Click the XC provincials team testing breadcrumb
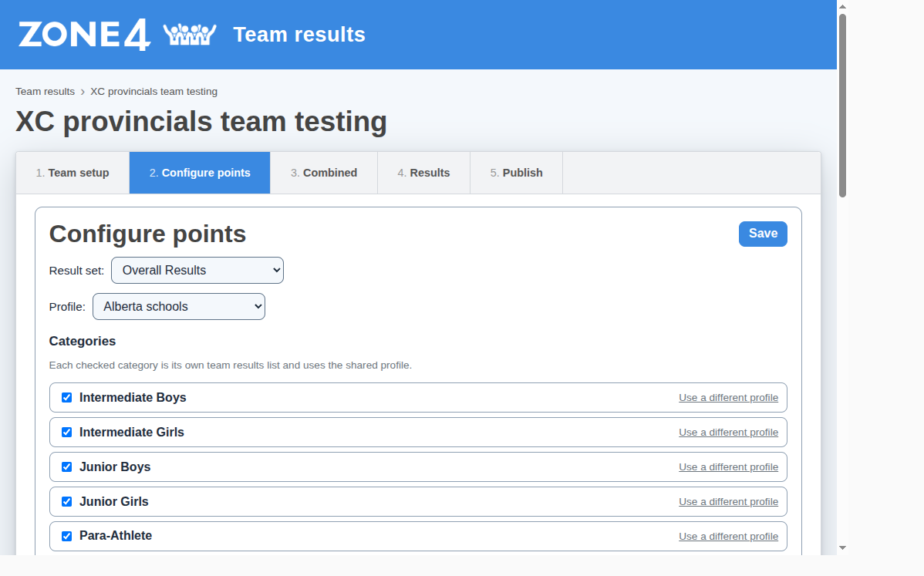This screenshot has height=576, width=924. click(153, 91)
